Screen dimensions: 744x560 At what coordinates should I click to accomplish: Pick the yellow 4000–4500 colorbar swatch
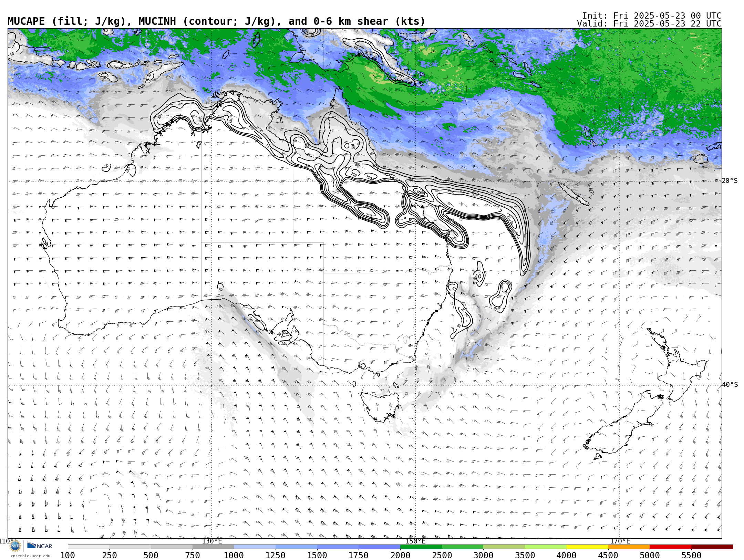[587, 547]
